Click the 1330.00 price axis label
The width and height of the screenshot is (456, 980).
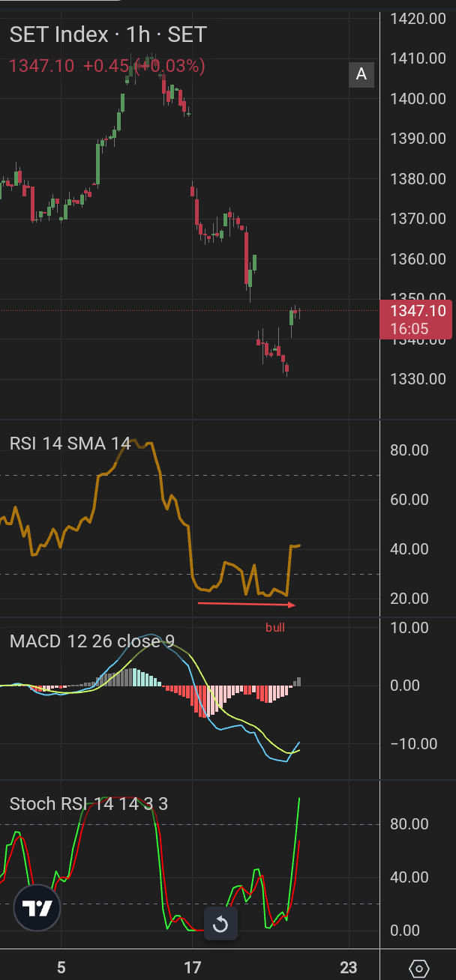[x=419, y=379]
